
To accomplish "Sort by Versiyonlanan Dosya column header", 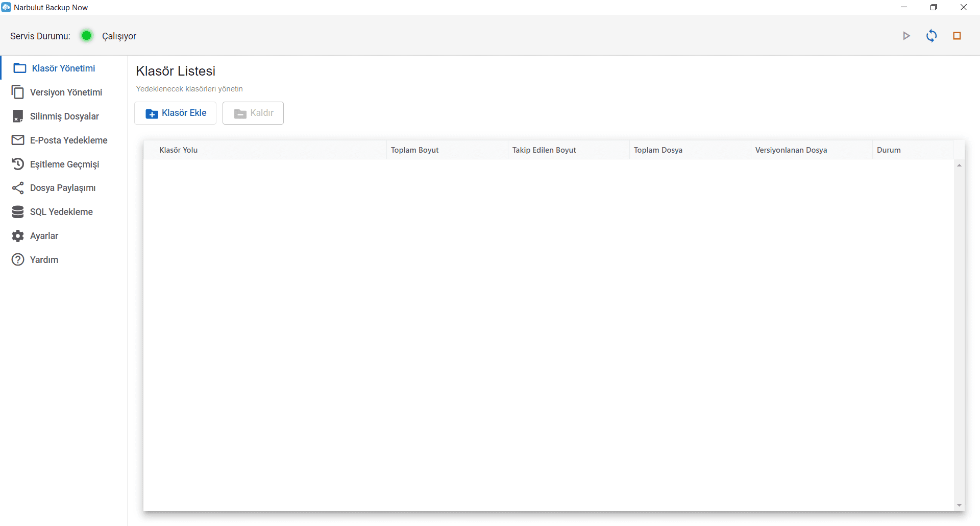I will coord(812,150).
